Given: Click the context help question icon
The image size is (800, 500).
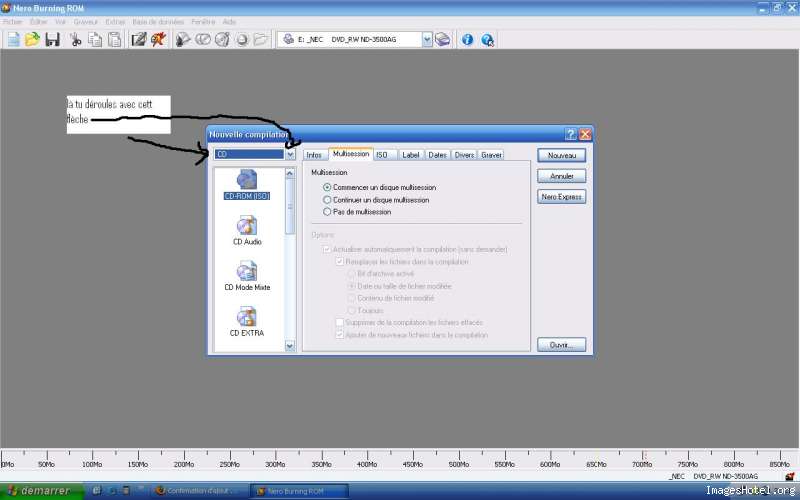Looking at the screenshot, I should click(487, 40).
